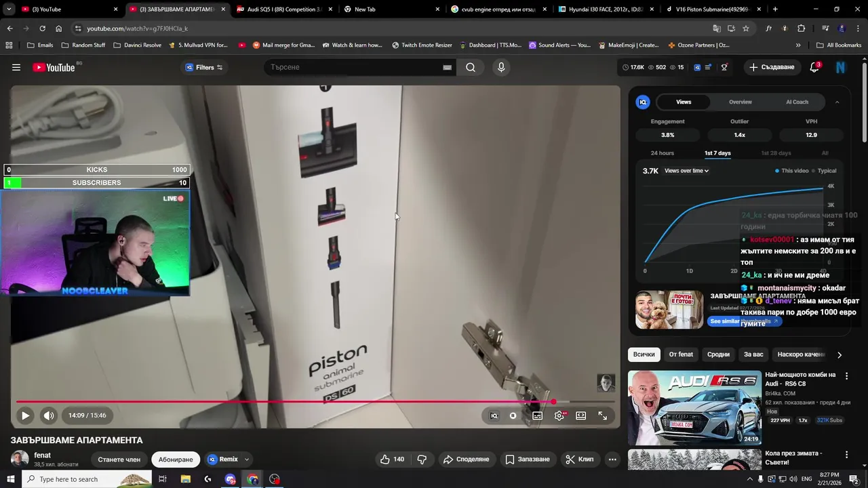Go to YouTube home via logo
Screen dimensions: 868x488
click(54, 67)
